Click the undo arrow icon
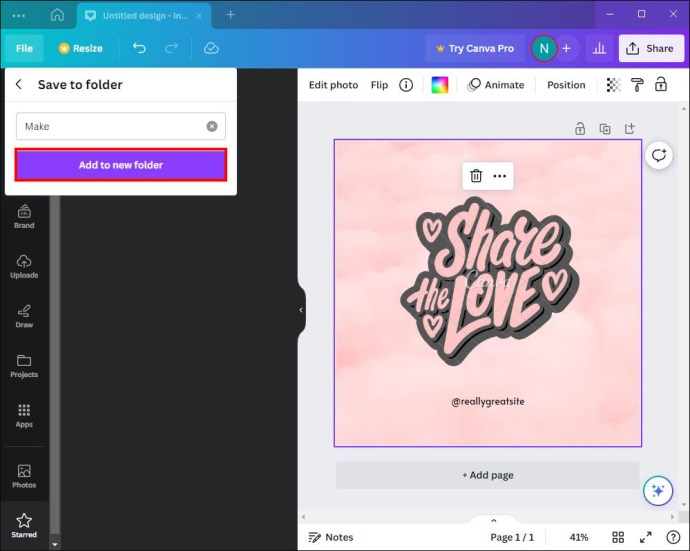The width and height of the screenshot is (690, 551). (x=139, y=48)
